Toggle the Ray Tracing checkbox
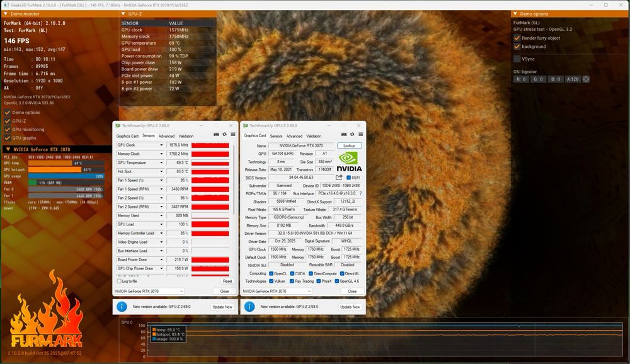The width and height of the screenshot is (630, 364). click(292, 282)
